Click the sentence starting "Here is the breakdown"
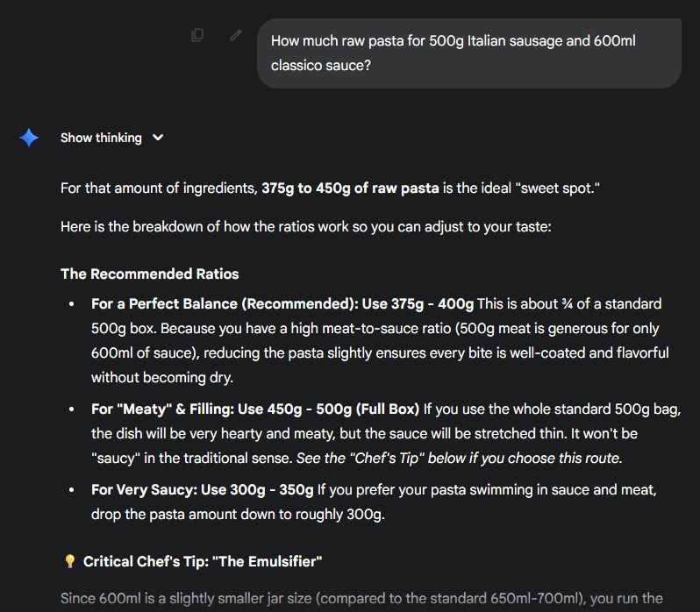700x612 pixels. pyautogui.click(x=305, y=226)
